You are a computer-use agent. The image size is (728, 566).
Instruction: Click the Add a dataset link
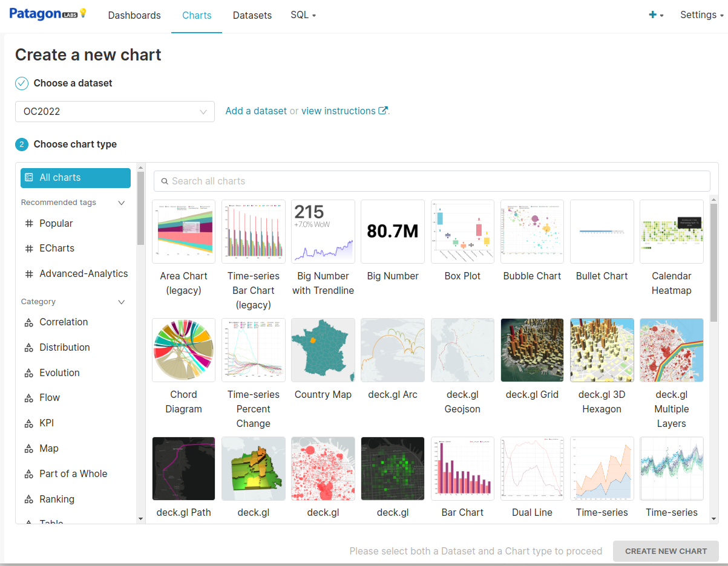point(256,111)
